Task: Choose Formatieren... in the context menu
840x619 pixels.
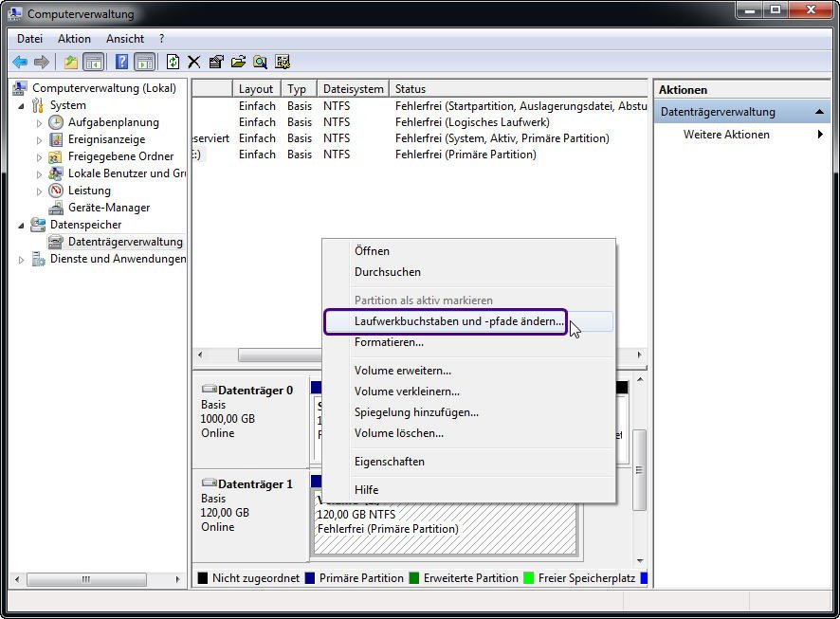Action: pos(468,342)
